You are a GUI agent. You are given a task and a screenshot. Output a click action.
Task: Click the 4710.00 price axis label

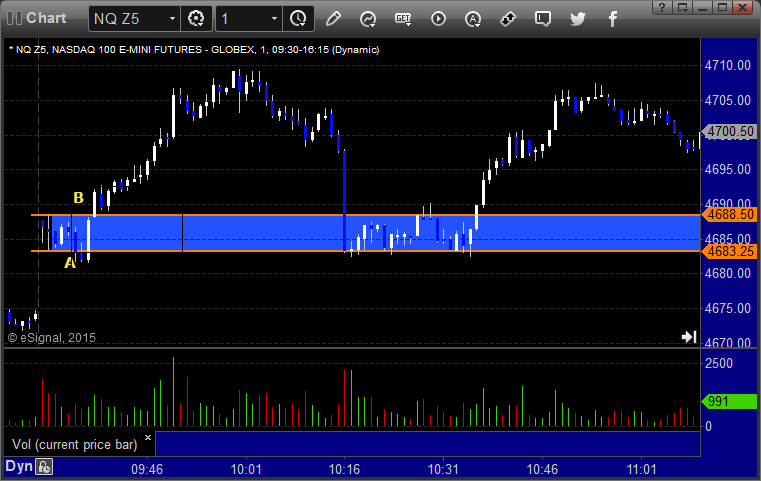[728, 66]
